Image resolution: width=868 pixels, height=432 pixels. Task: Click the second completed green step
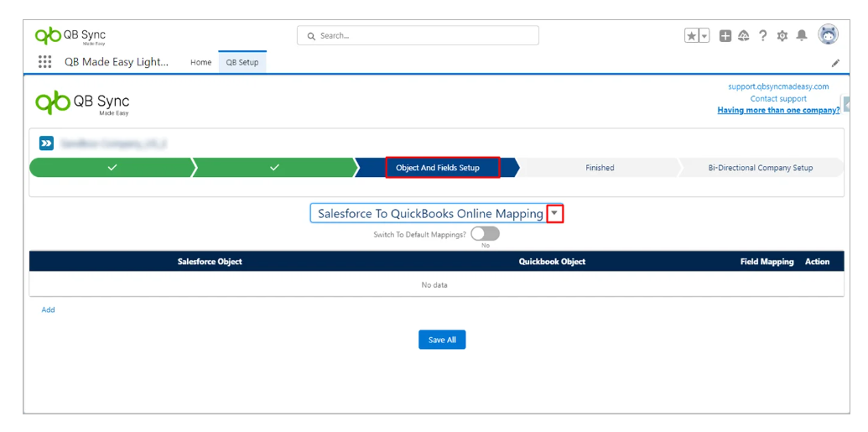(274, 167)
